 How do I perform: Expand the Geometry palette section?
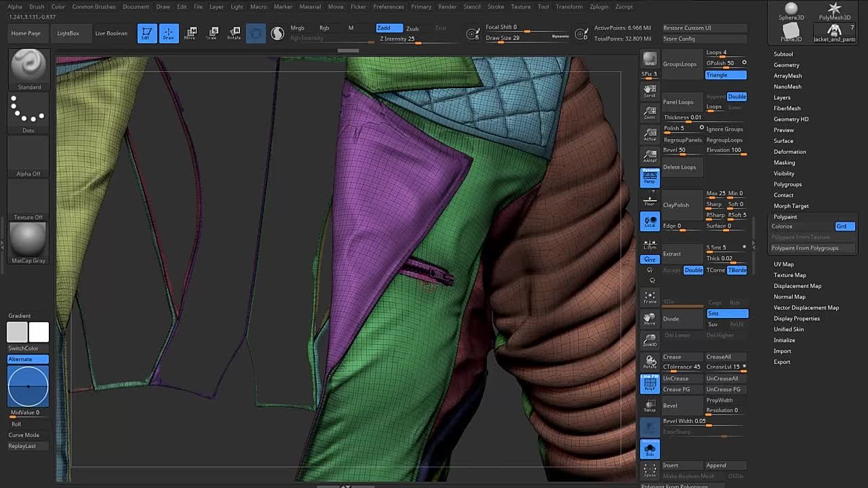(787, 65)
